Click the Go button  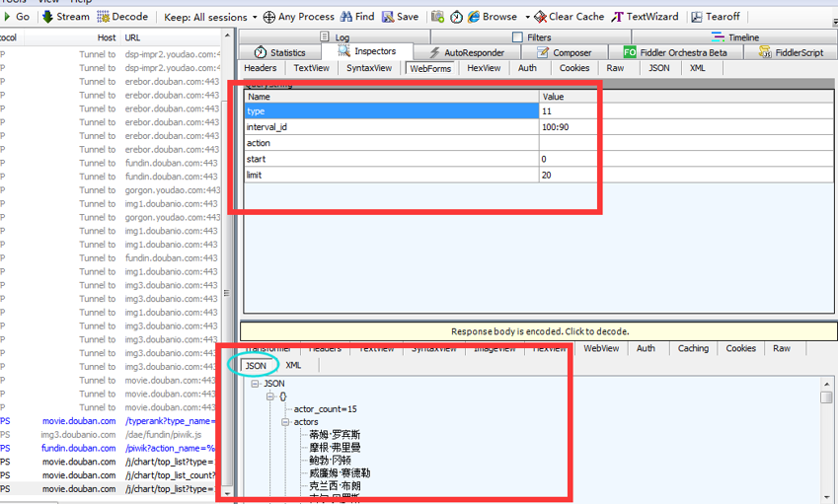[x=17, y=17]
